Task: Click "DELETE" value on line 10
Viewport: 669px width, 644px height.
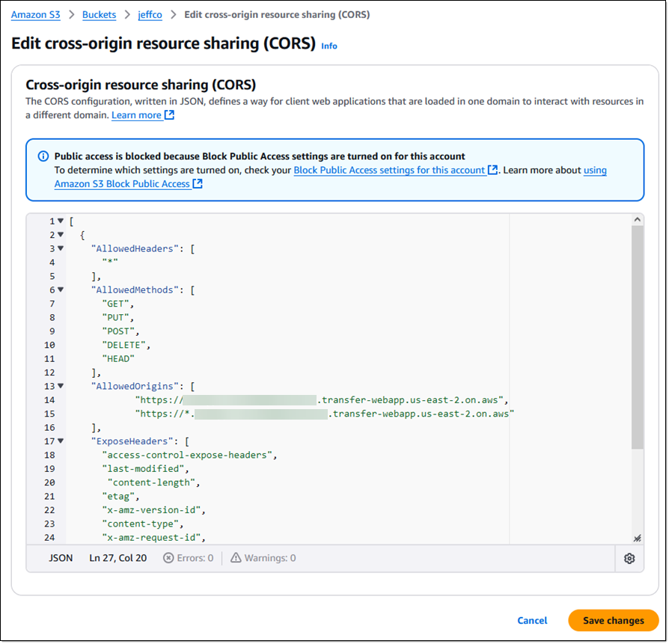Action: coord(123,345)
